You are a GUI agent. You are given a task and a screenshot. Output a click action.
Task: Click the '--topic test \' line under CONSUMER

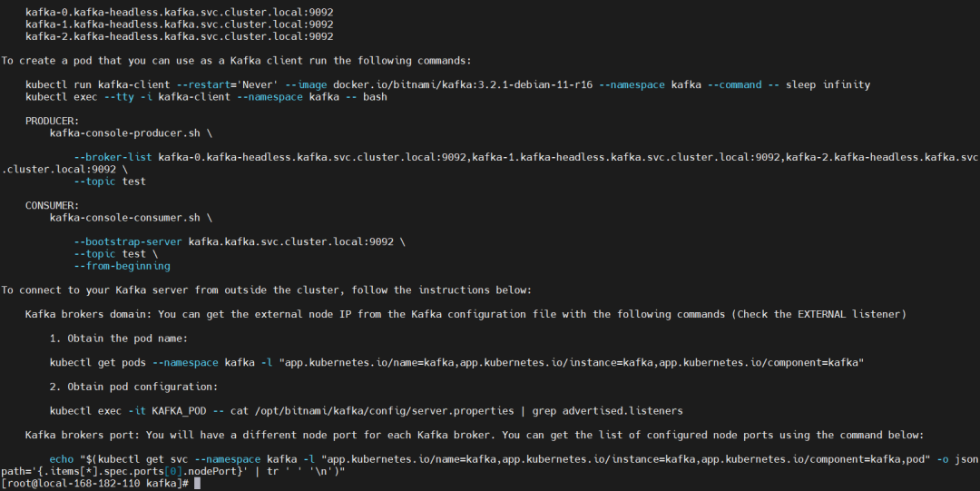tap(115, 254)
